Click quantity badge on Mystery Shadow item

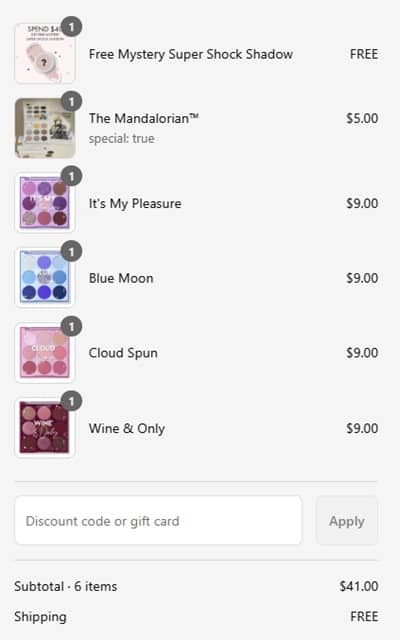(x=71, y=27)
